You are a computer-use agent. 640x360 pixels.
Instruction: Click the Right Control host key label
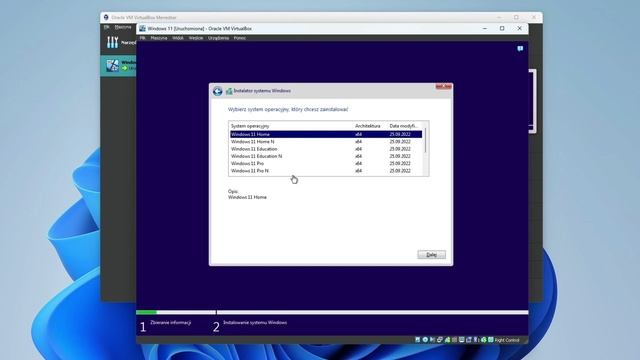pyautogui.click(x=507, y=340)
